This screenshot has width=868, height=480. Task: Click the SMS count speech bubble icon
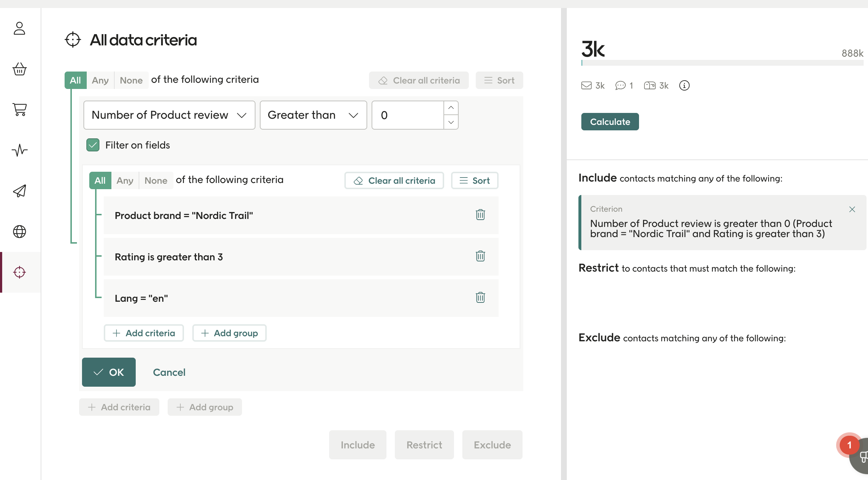621,85
